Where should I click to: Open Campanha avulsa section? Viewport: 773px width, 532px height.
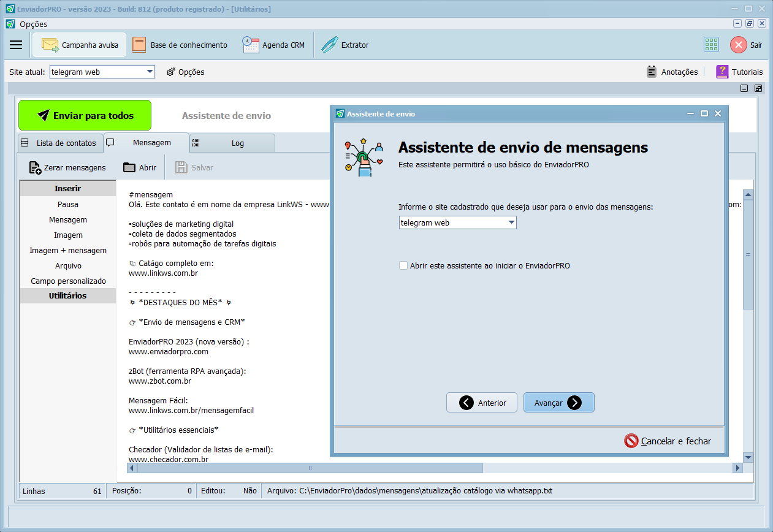[80, 45]
